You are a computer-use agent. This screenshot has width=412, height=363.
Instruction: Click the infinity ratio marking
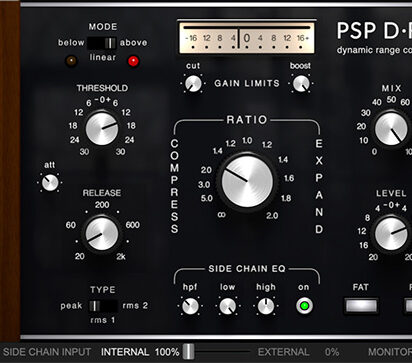coord(221,215)
